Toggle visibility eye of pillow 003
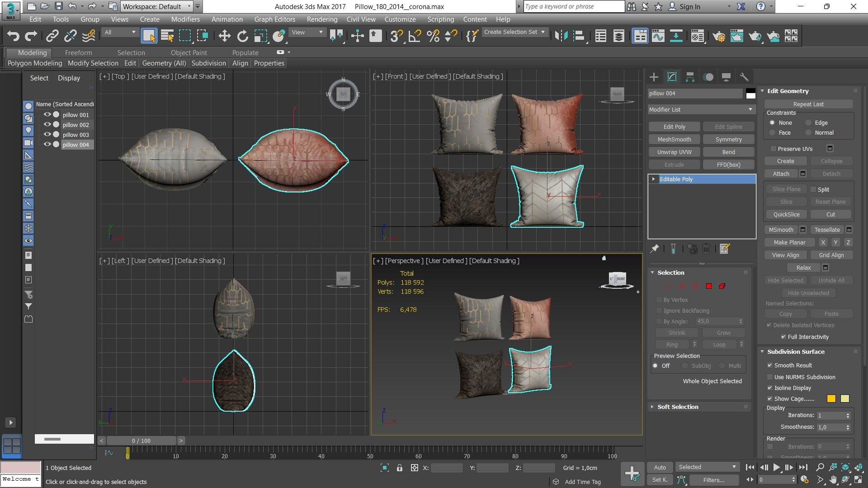This screenshot has width=868, height=488. [x=47, y=135]
